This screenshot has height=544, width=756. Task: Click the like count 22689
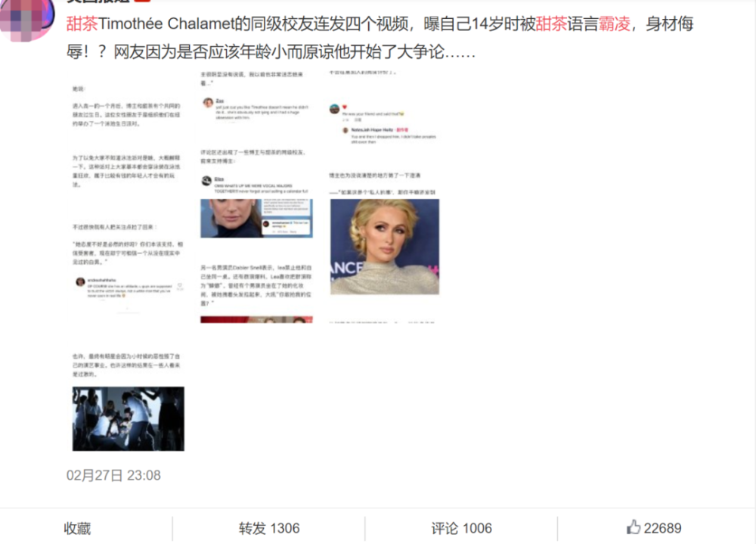pyautogui.click(x=662, y=529)
